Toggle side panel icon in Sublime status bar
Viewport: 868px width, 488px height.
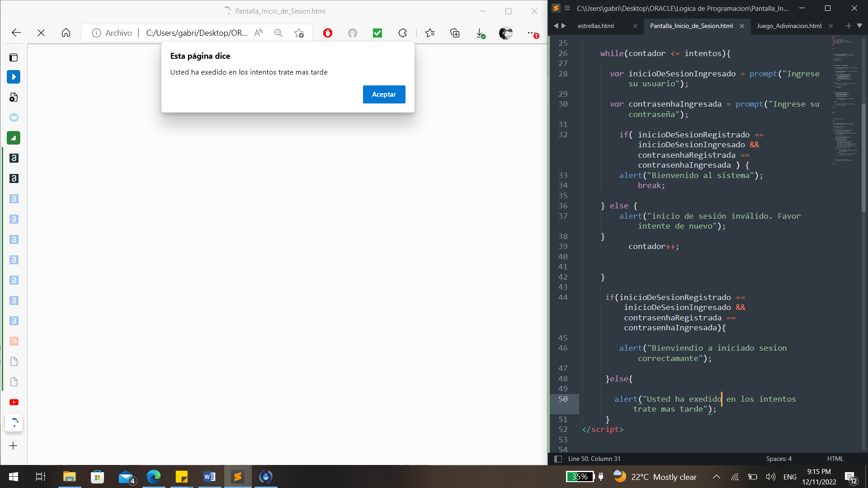click(x=558, y=459)
